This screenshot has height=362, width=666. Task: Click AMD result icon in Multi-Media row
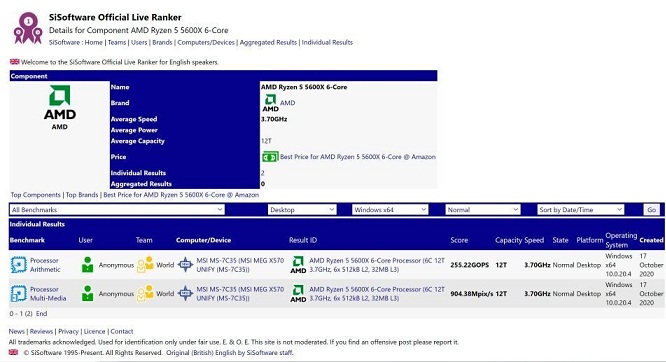(x=298, y=294)
